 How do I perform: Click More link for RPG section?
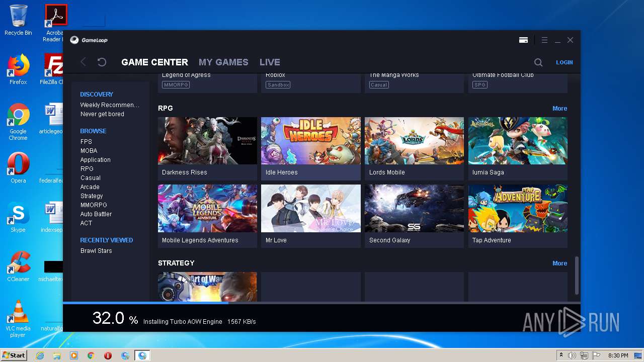[559, 108]
